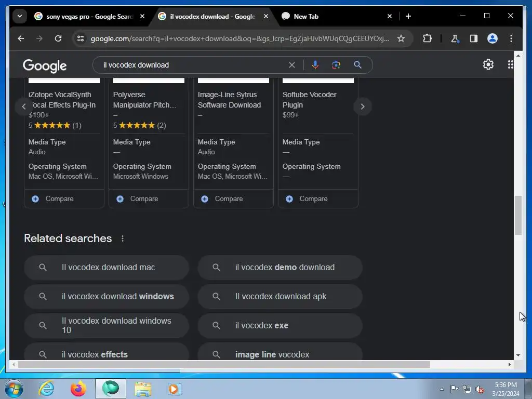Viewport: 532px width, 399px height.
Task: Open a new browser tab
Action: 408,16
